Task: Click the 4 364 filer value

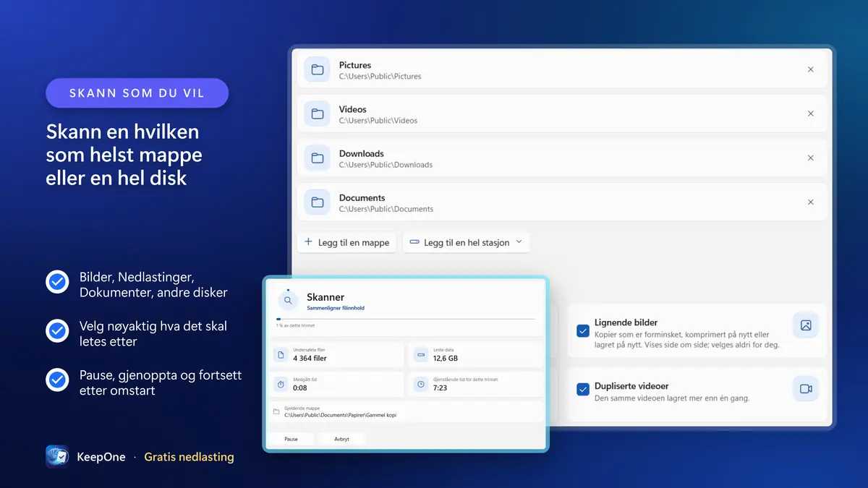Action: coord(310,358)
